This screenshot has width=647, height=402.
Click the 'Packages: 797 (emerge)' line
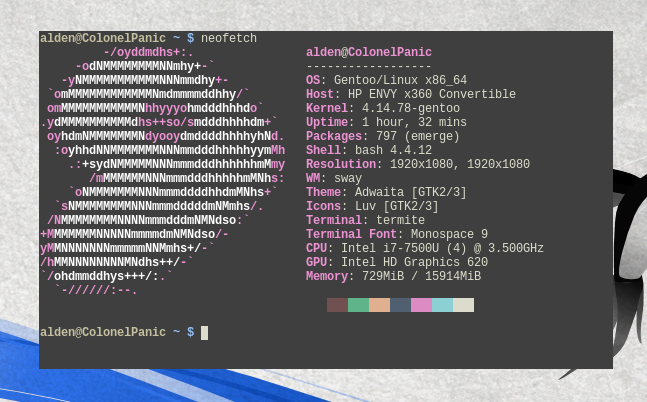click(383, 136)
